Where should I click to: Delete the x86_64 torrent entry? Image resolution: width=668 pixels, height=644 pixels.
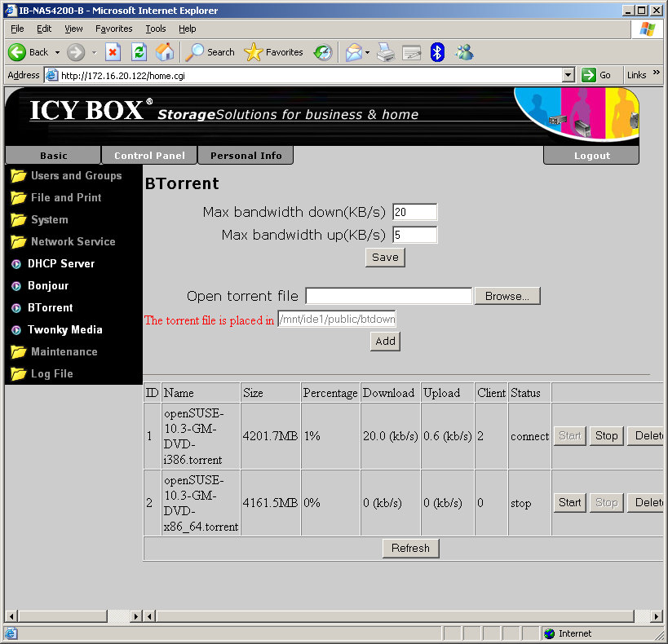point(646,503)
